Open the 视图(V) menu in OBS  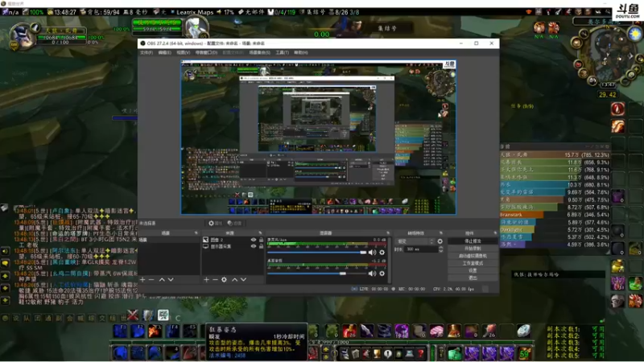184,52
